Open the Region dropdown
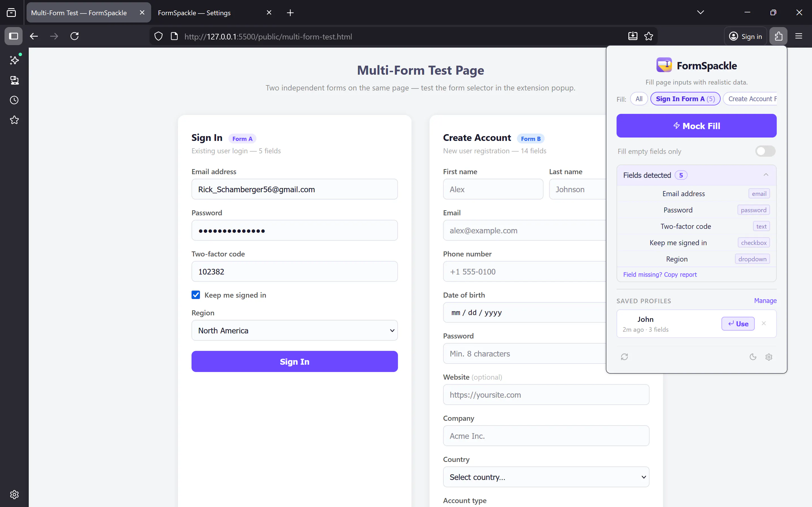Viewport: 812px width, 507px height. pyautogui.click(x=295, y=330)
